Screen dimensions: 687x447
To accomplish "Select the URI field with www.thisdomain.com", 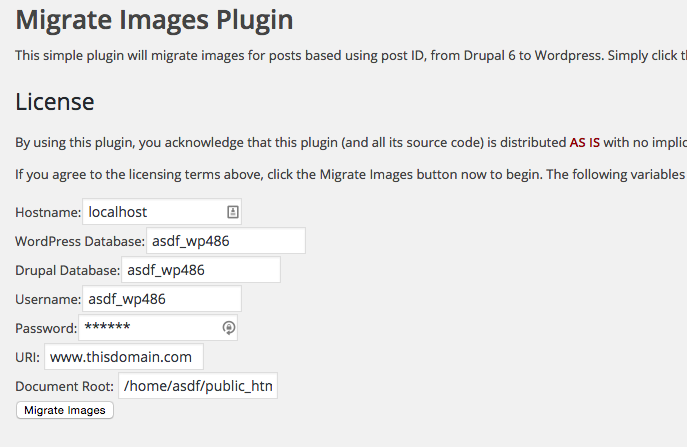I will tap(124, 357).
